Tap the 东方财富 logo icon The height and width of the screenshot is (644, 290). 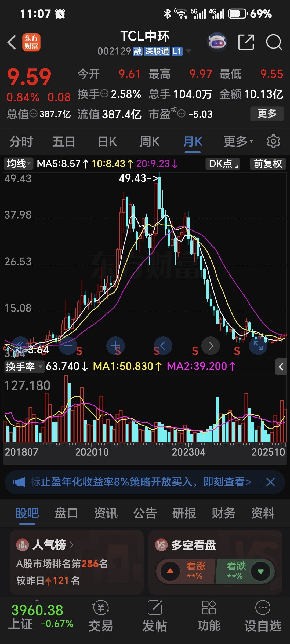31,42
